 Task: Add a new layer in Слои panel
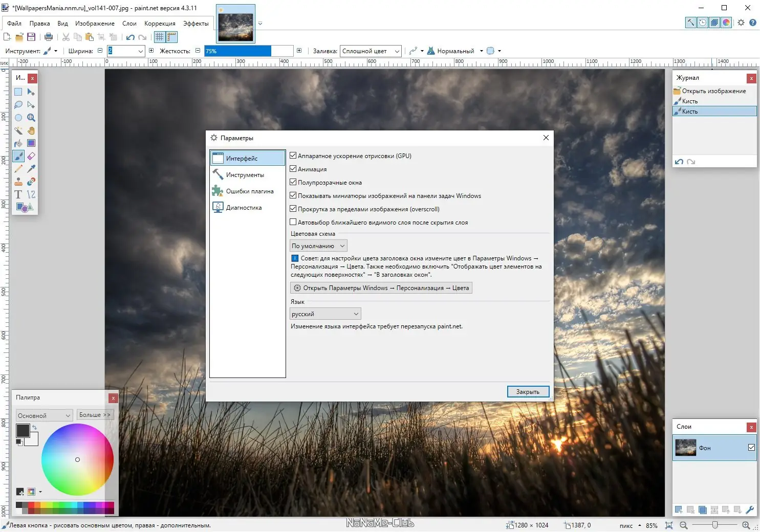[x=679, y=509]
